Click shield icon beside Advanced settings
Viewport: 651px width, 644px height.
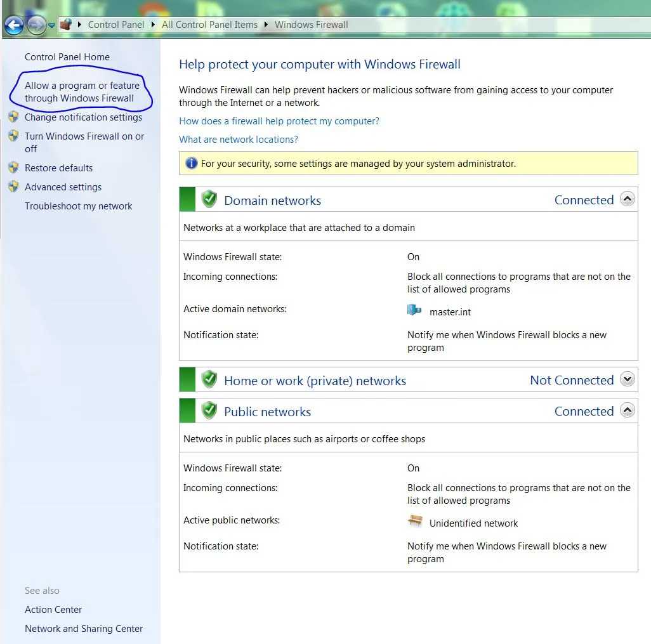13,187
